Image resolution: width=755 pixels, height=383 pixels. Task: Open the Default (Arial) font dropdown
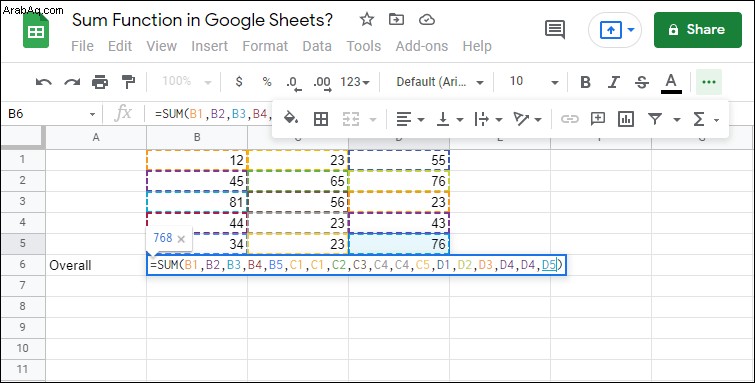point(440,82)
